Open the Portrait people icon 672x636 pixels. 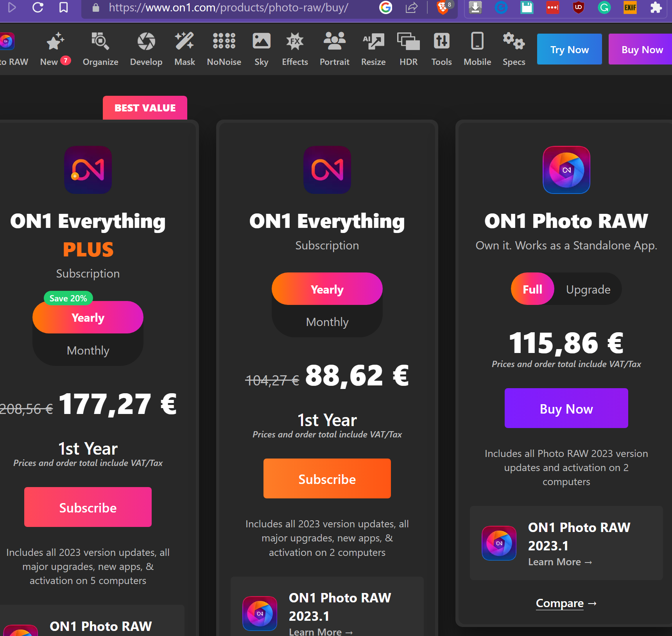pos(334,41)
